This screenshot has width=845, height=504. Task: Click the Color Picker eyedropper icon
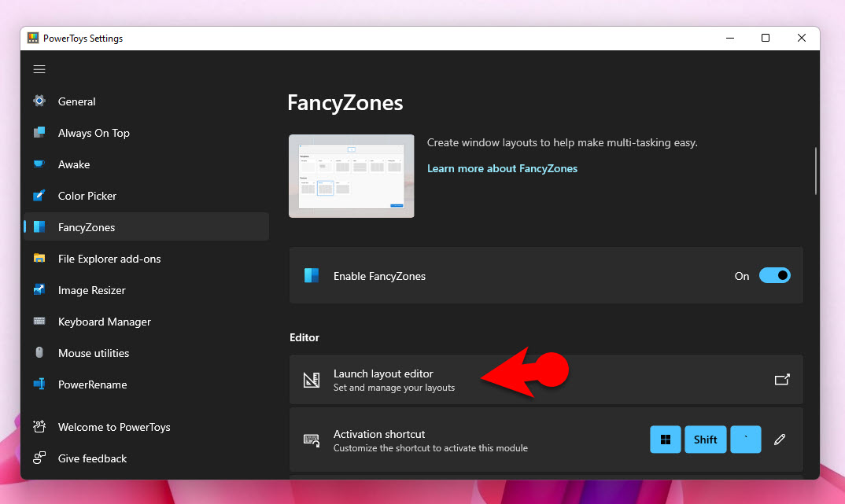39,196
